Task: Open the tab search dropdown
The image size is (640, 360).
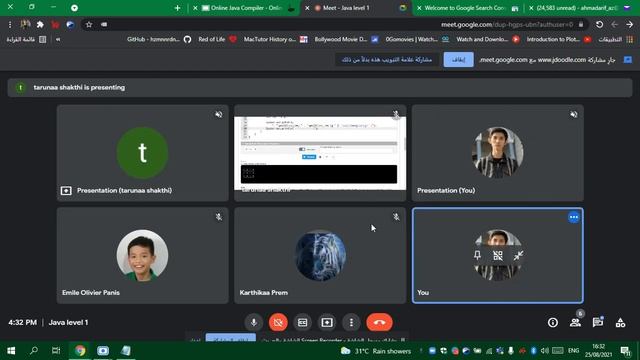Action: [x=74, y=8]
